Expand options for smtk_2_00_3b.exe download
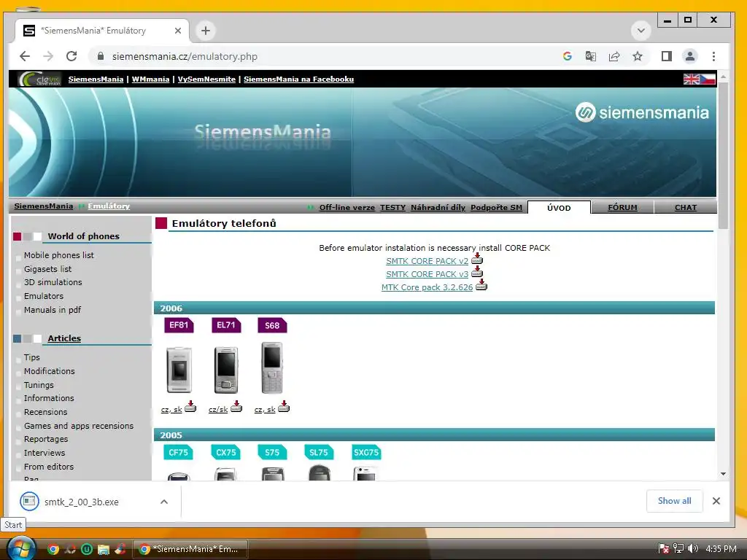The width and height of the screenshot is (747, 560). pos(164,502)
